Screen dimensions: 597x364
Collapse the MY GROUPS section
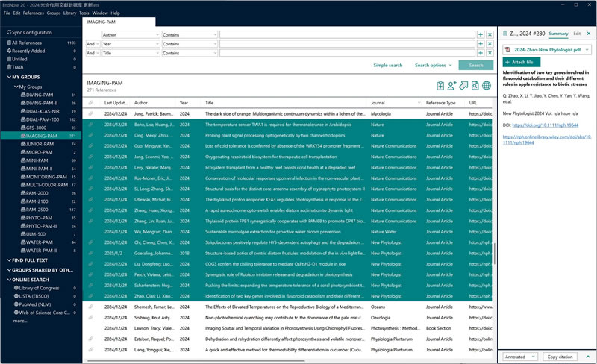(x=7, y=77)
